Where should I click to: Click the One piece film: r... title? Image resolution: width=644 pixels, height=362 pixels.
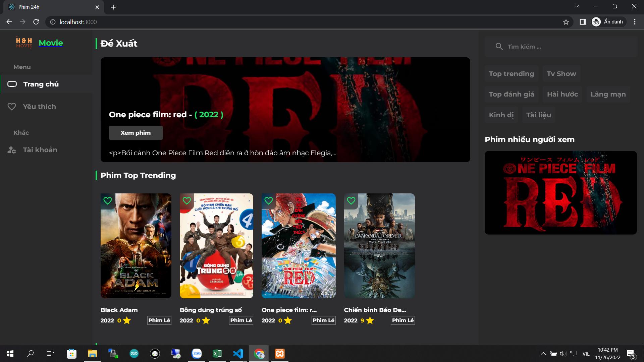289,310
